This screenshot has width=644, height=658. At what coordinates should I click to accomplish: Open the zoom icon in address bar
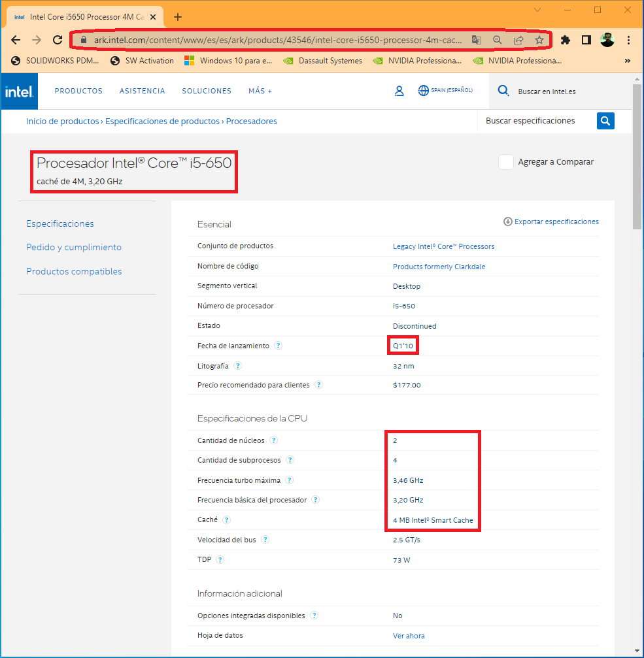click(497, 40)
